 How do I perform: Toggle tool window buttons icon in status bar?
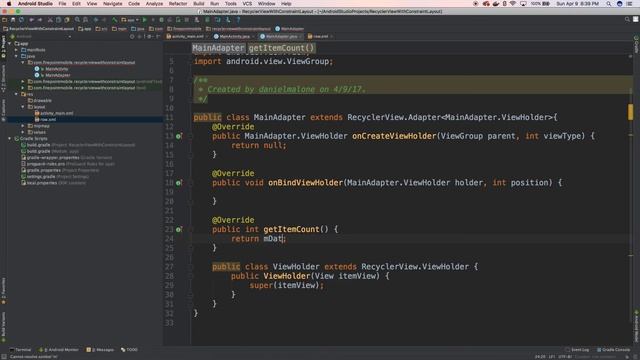click(4, 357)
